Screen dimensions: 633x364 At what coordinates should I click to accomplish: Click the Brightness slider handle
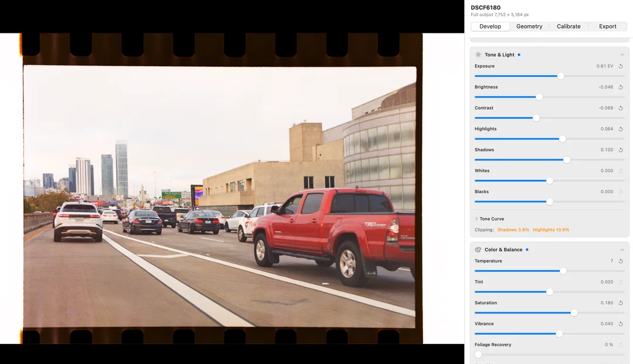[x=539, y=97]
